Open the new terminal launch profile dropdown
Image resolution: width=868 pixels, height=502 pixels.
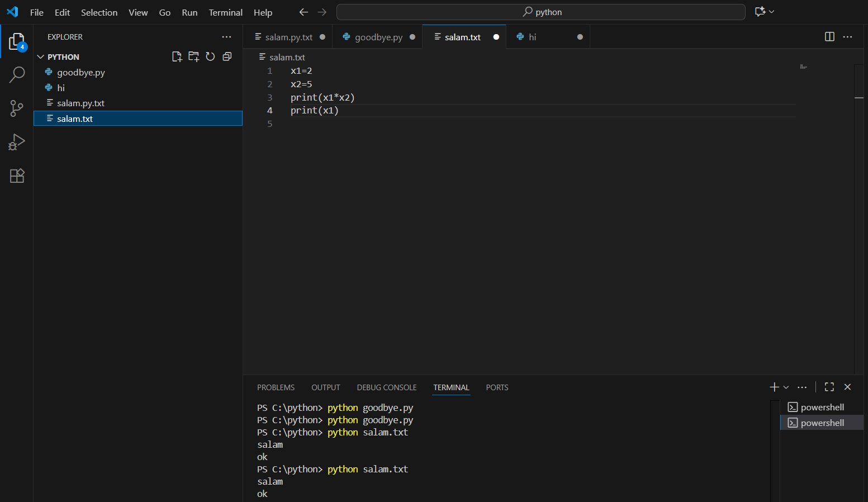(x=786, y=387)
